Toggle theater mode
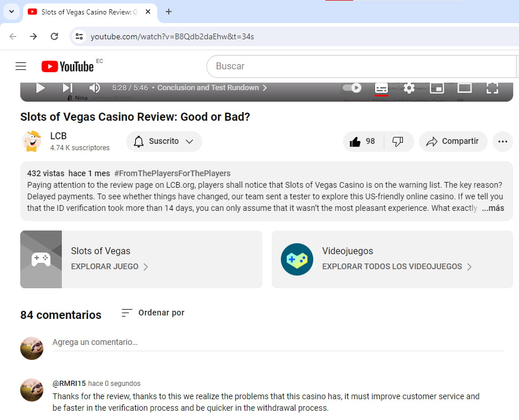The height and width of the screenshot is (420, 519). click(x=465, y=88)
